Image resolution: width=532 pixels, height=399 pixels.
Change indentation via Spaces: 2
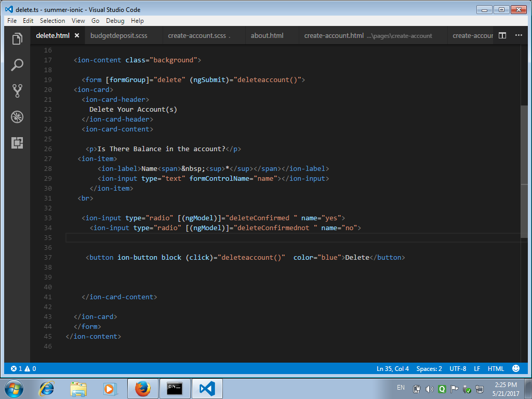click(429, 368)
